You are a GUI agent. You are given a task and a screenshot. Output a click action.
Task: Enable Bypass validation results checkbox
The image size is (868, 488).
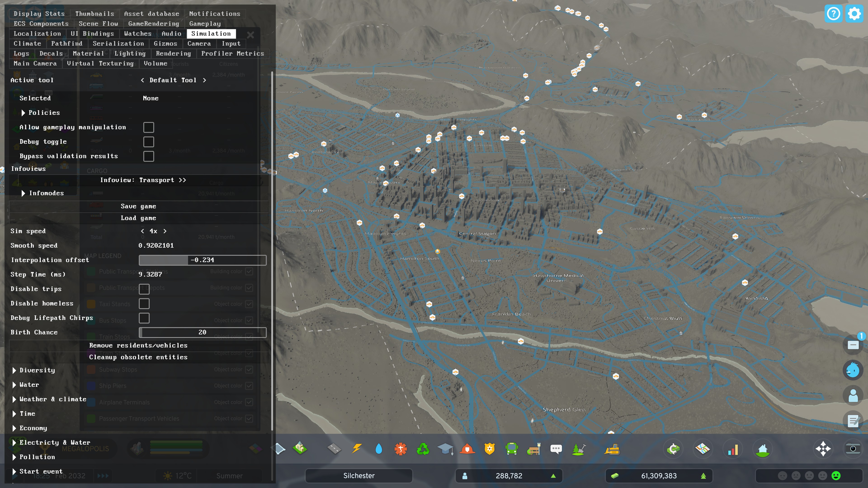(x=149, y=156)
